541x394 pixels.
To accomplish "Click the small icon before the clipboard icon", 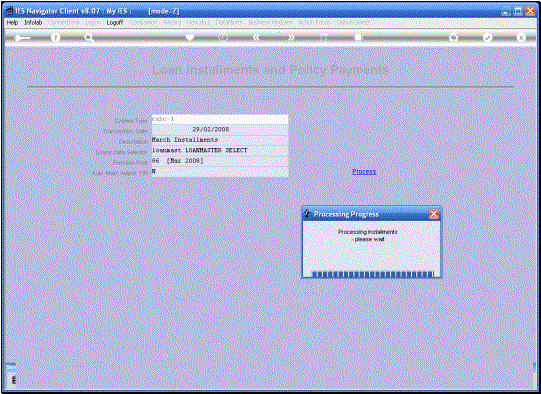I will tap(324, 37).
